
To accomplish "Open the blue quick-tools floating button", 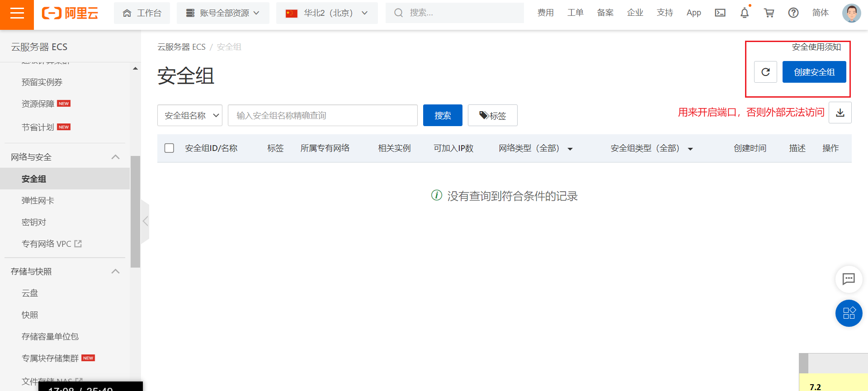I will click(x=849, y=313).
